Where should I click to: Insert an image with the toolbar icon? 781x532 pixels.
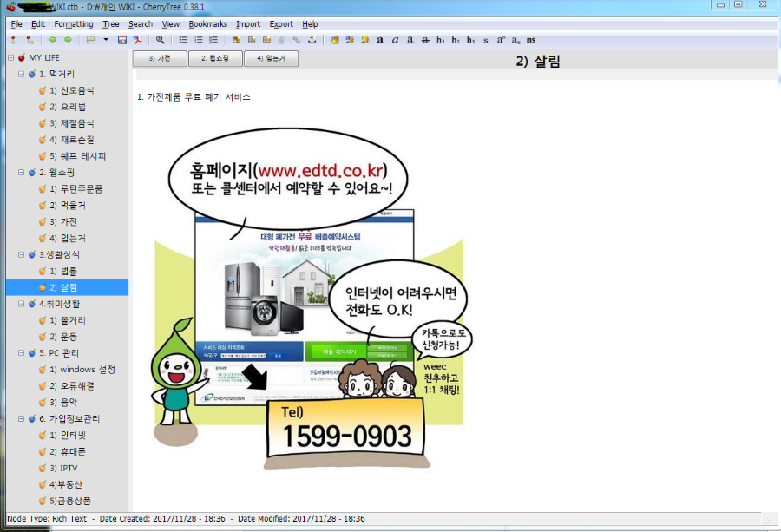coord(237,40)
